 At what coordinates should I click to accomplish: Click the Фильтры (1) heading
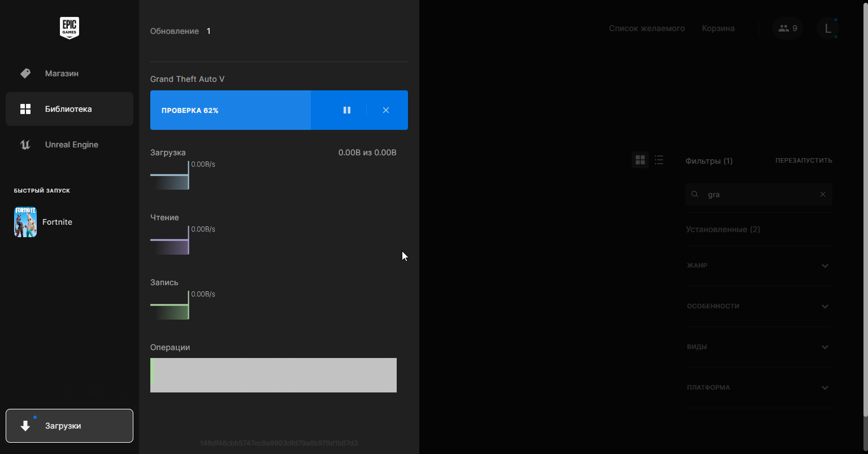pyautogui.click(x=709, y=161)
